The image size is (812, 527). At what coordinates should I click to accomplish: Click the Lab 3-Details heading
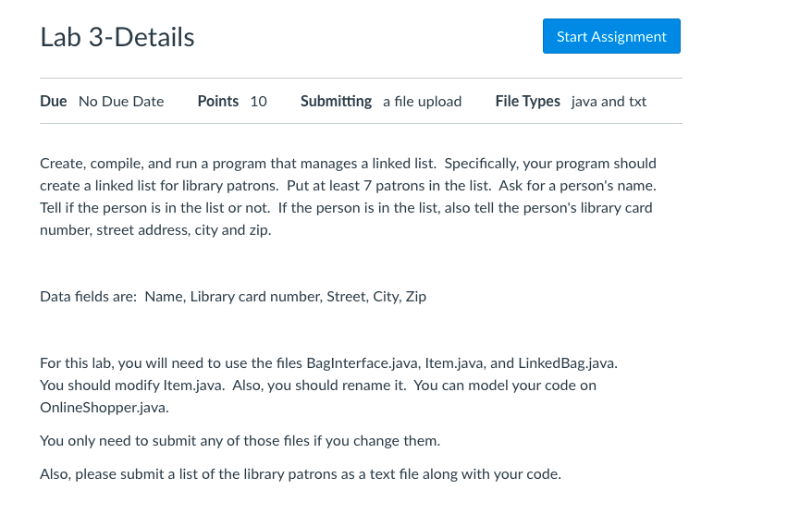pyautogui.click(x=117, y=37)
